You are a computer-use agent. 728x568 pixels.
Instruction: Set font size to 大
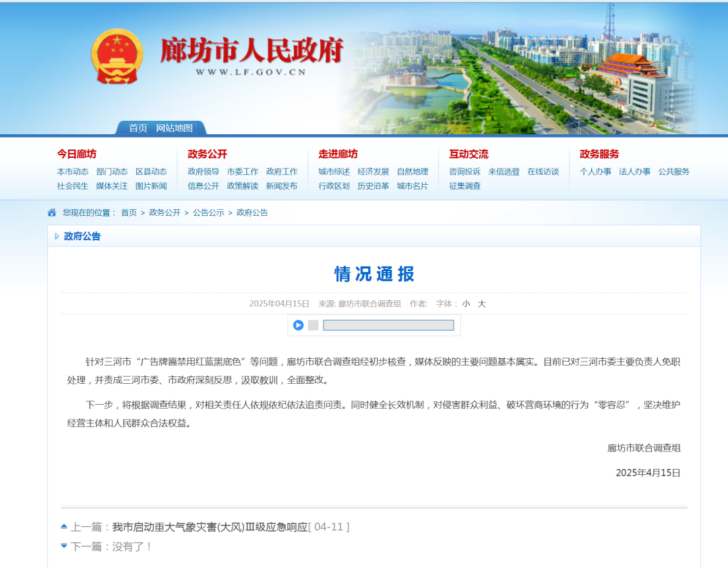[481, 304]
